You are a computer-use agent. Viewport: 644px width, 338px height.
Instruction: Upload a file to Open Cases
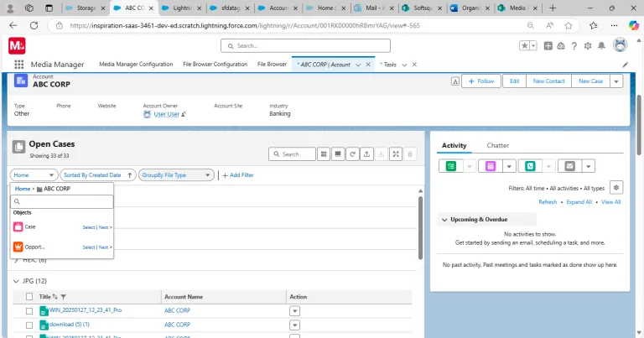point(366,154)
